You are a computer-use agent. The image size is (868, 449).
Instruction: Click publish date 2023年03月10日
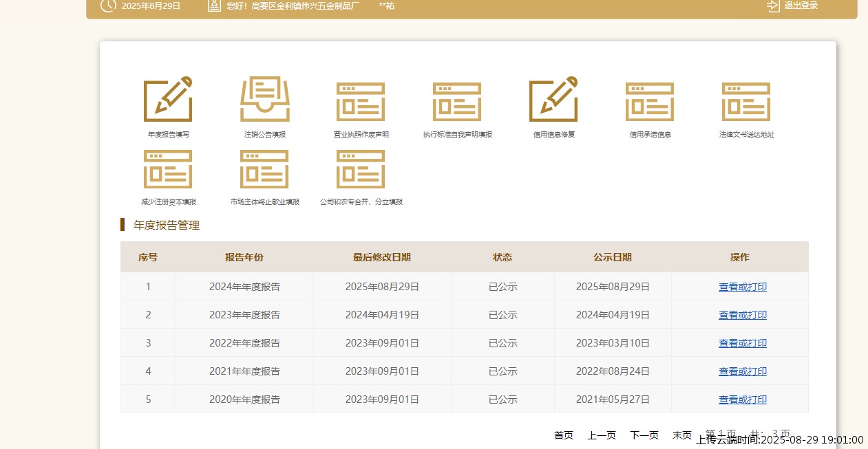[613, 343]
